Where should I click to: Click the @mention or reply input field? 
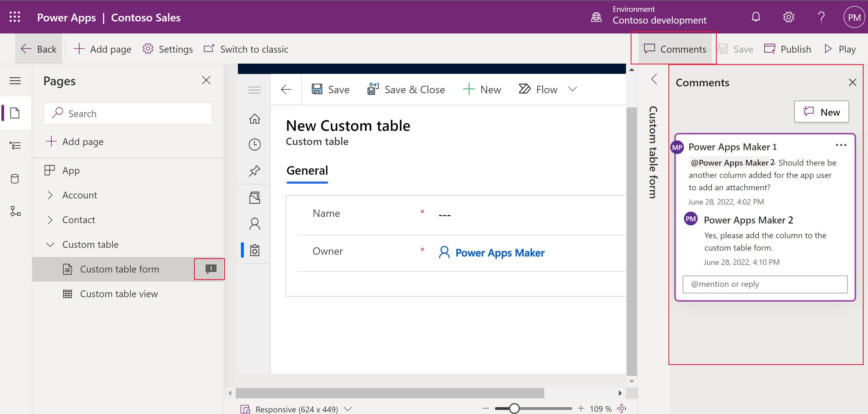[765, 284]
